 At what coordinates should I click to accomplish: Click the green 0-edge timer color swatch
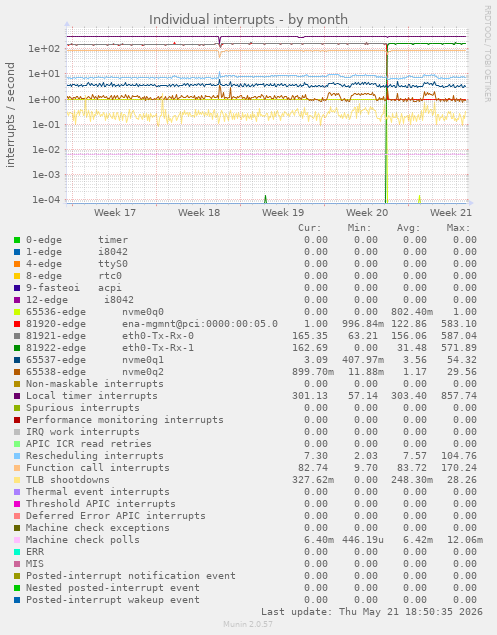[17, 240]
